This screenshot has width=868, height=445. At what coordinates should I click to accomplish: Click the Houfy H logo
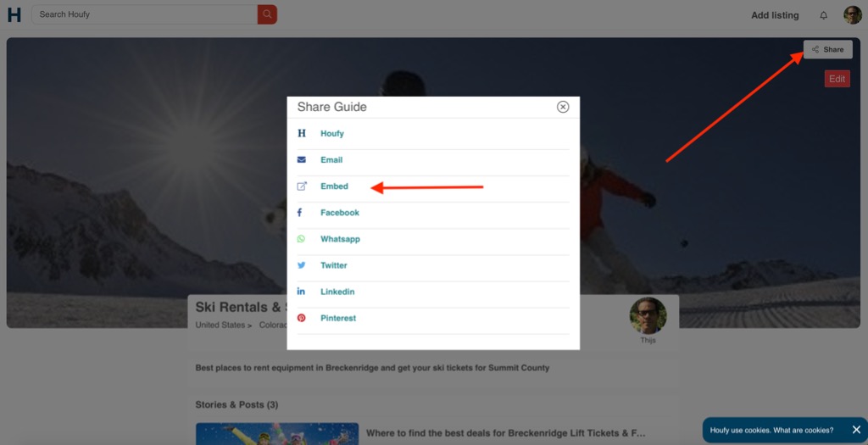click(14, 14)
